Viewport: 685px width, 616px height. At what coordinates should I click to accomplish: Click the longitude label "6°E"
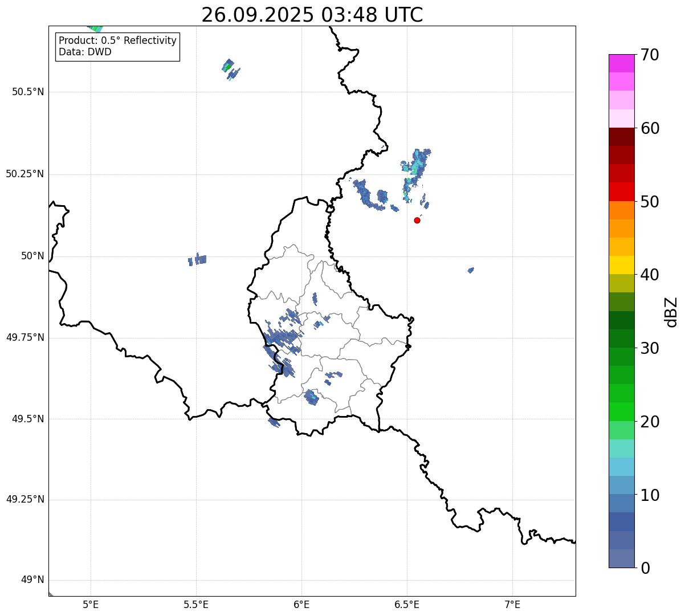click(301, 604)
